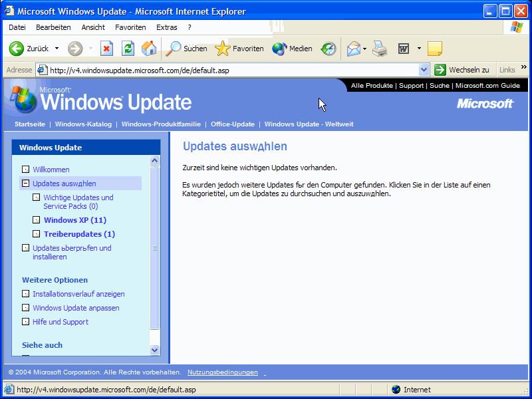Image resolution: width=532 pixels, height=399 pixels.
Task: Open Office-Update link
Action: [233, 124]
